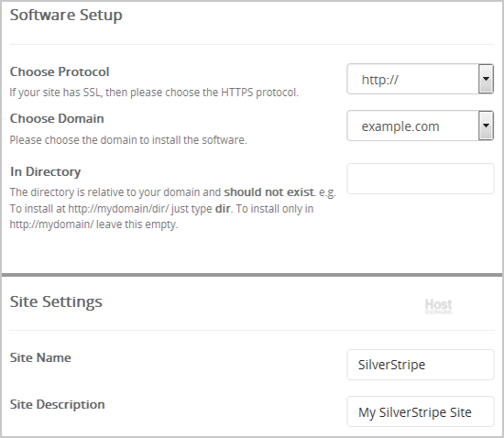
Task: Click the 'should not exist' bold text
Action: [269, 192]
